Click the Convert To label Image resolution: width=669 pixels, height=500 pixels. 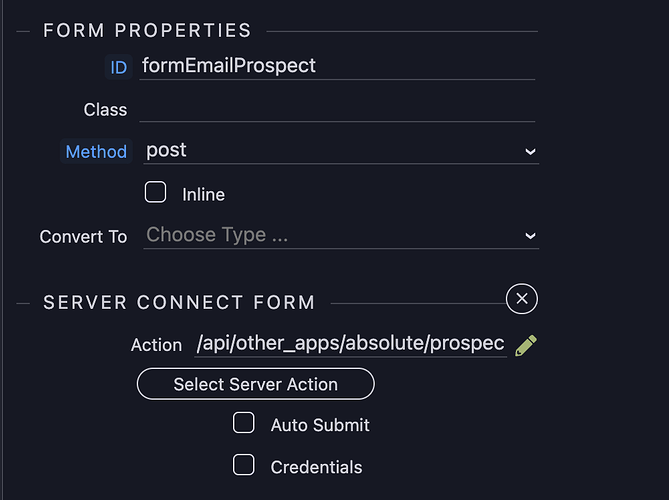click(83, 237)
